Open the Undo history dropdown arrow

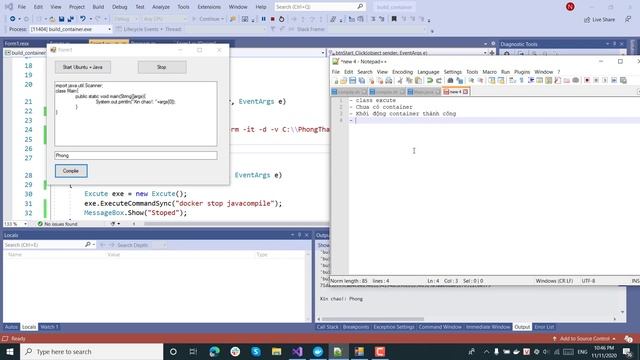tap(90, 19)
